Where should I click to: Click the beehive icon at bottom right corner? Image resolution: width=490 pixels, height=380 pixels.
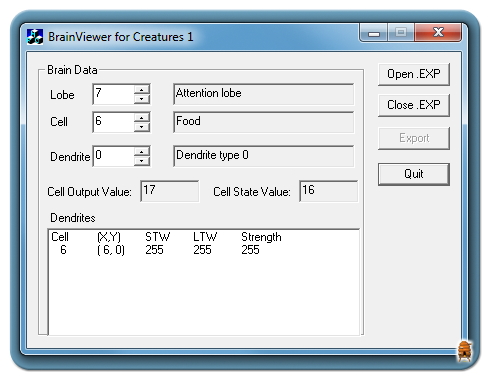(465, 351)
